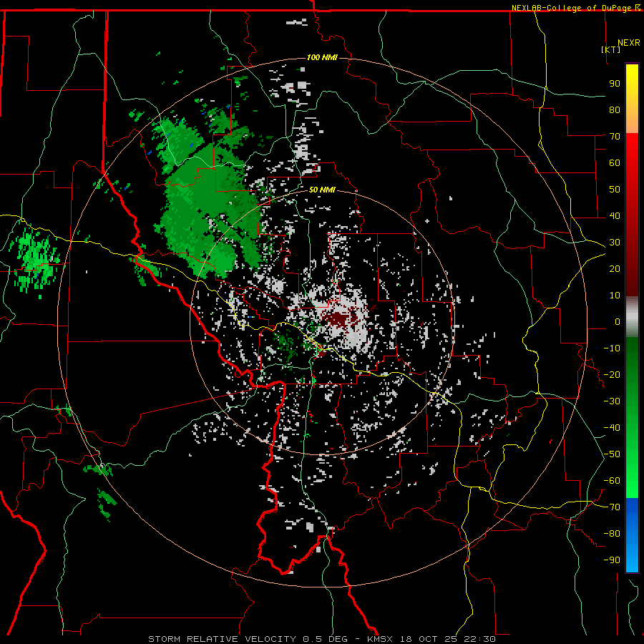This screenshot has height=644, width=644.
Task: Click the gray zero-velocity segment of the color bar
Action: [632, 317]
